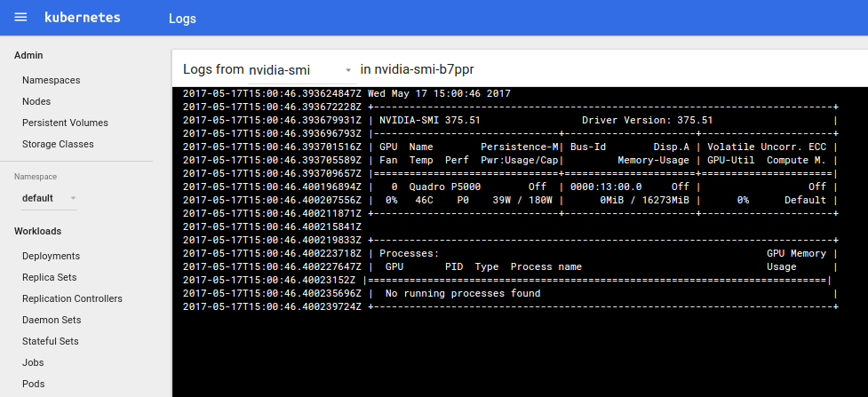Click Bus-Id value '0000:13:00.0'

click(x=606, y=187)
